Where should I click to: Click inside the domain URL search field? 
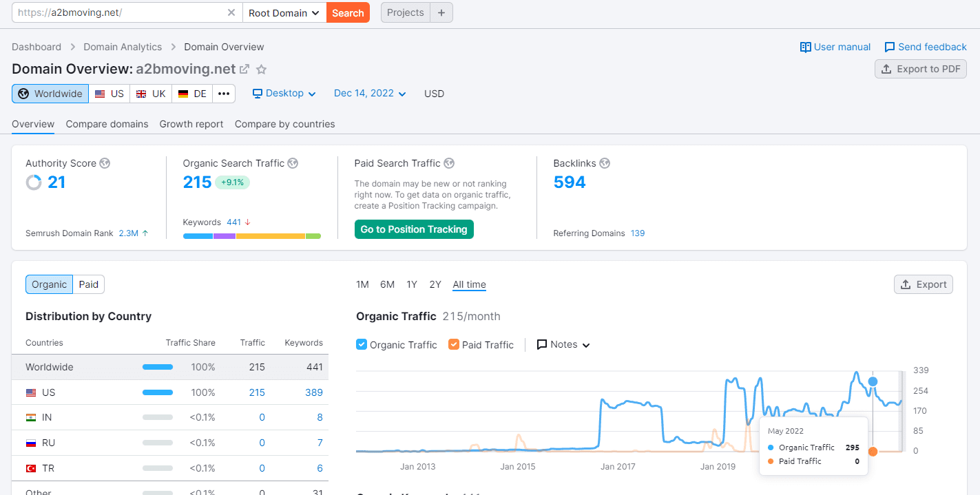pos(117,12)
